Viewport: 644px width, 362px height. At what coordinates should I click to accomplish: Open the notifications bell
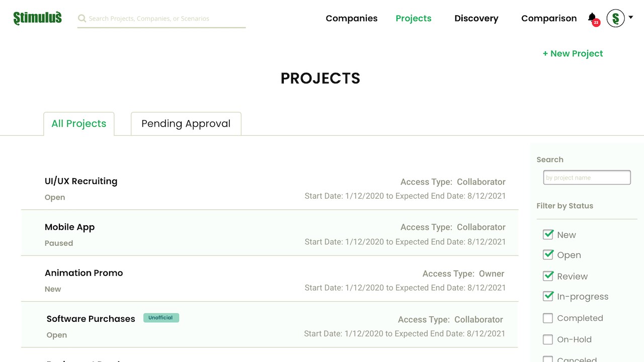[x=592, y=18]
